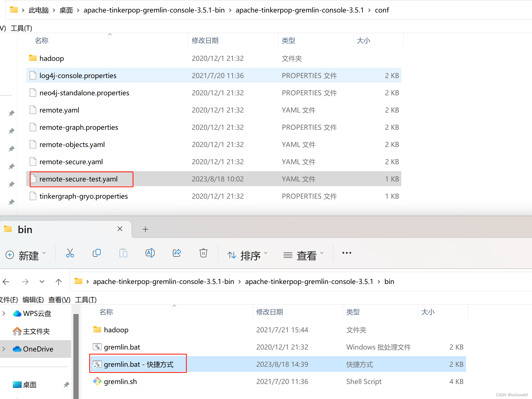Click the back navigation arrow
This screenshot has height=399, width=532.
[6, 281]
